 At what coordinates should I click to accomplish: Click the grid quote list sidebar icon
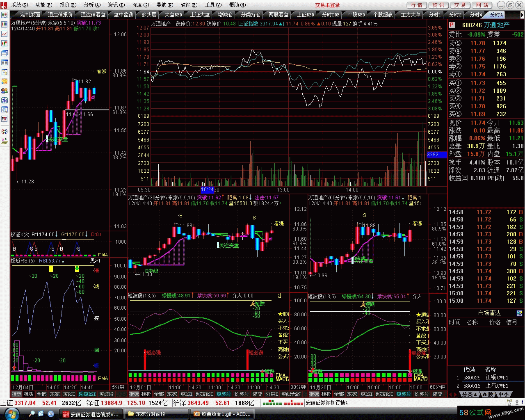tap(5, 24)
